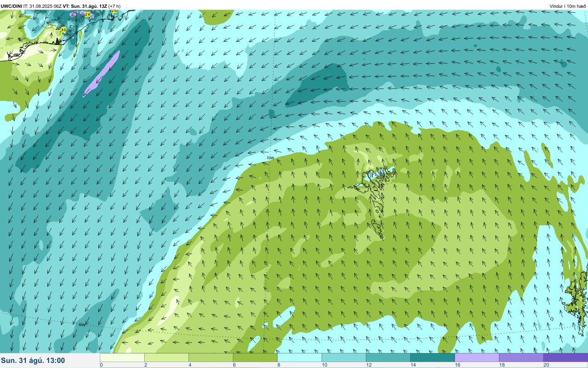588x368 pixels.
Task: Click the elongated purple strong-wind patch
Action: (101, 74)
